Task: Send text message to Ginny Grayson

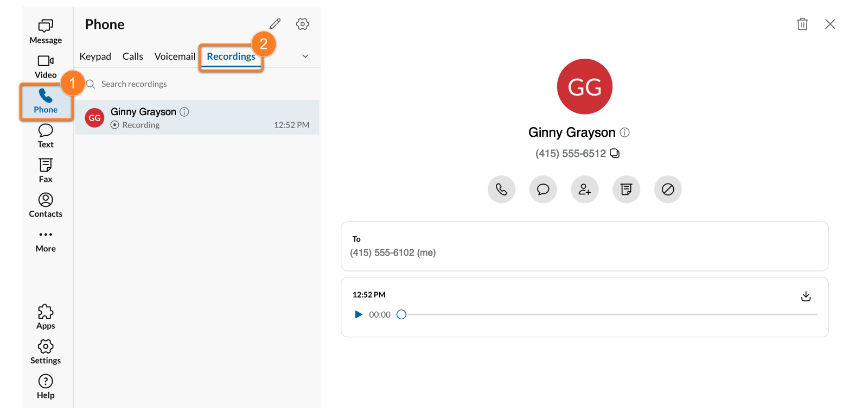Action: (x=543, y=189)
